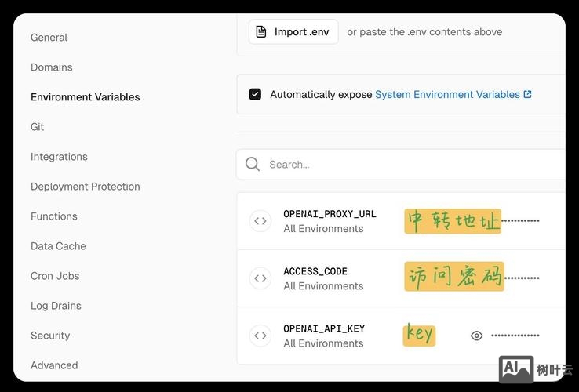Image resolution: width=579 pixels, height=392 pixels.
Task: Click the code icon beside OPENAI_API_KEY
Action: tap(260, 336)
